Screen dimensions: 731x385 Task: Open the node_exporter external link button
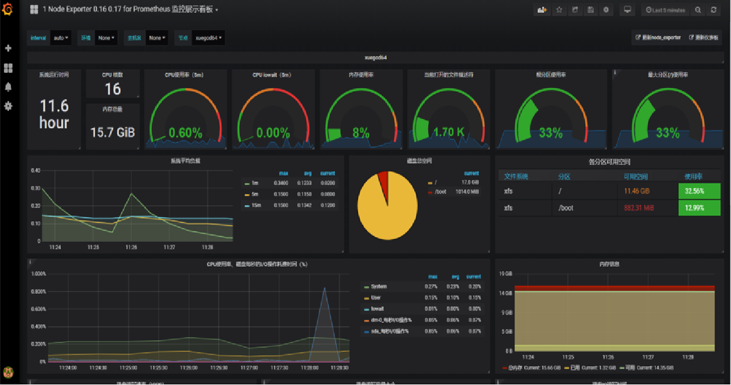click(x=658, y=37)
